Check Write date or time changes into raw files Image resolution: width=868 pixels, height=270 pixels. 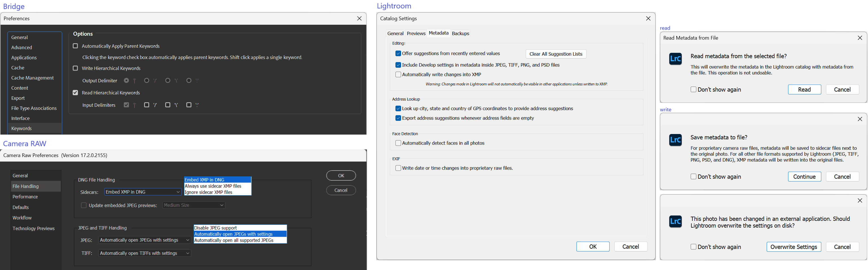(398, 168)
